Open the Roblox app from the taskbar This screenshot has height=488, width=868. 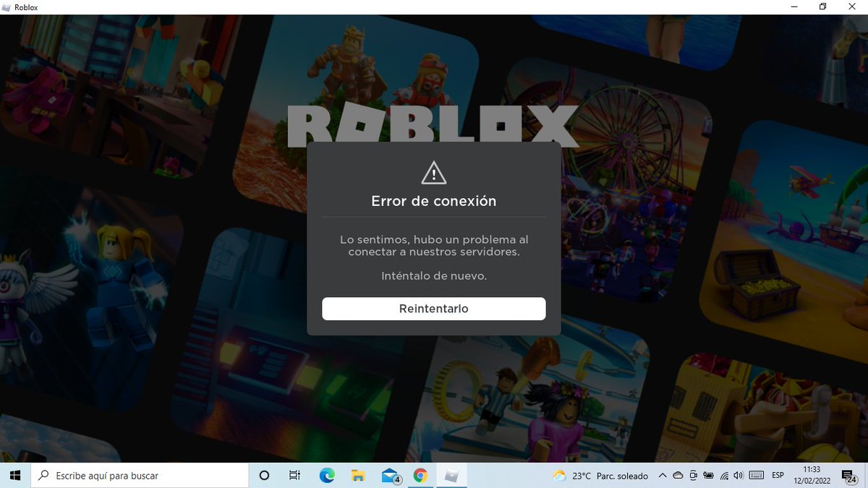tap(451, 476)
